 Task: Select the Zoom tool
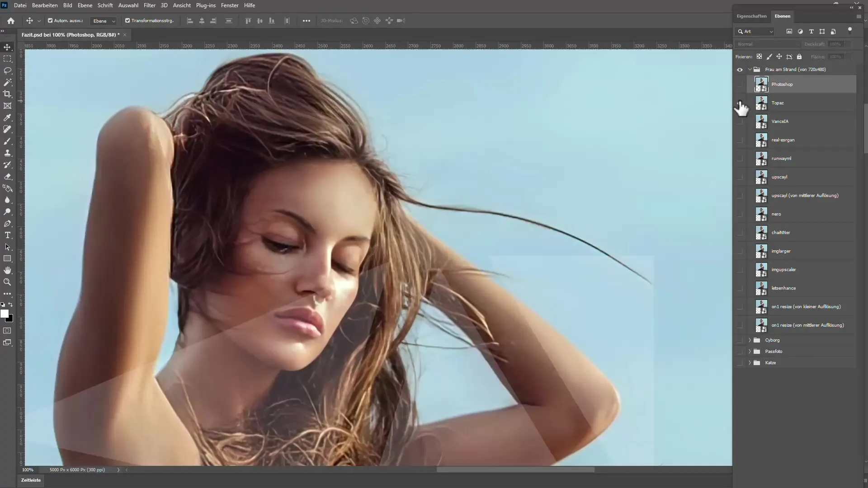click(8, 282)
